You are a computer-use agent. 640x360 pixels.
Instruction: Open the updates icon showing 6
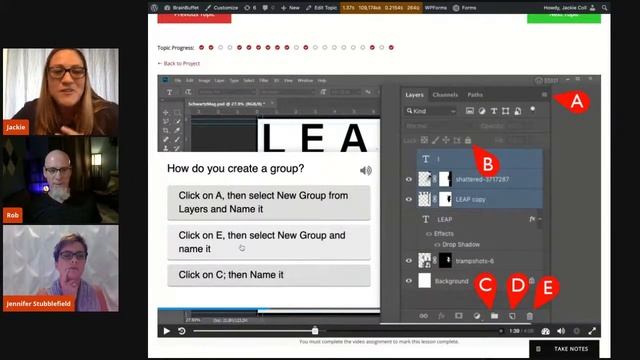click(x=250, y=8)
